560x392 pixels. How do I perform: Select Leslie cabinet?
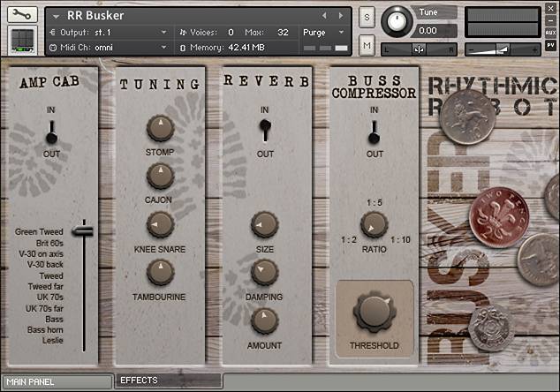53,341
